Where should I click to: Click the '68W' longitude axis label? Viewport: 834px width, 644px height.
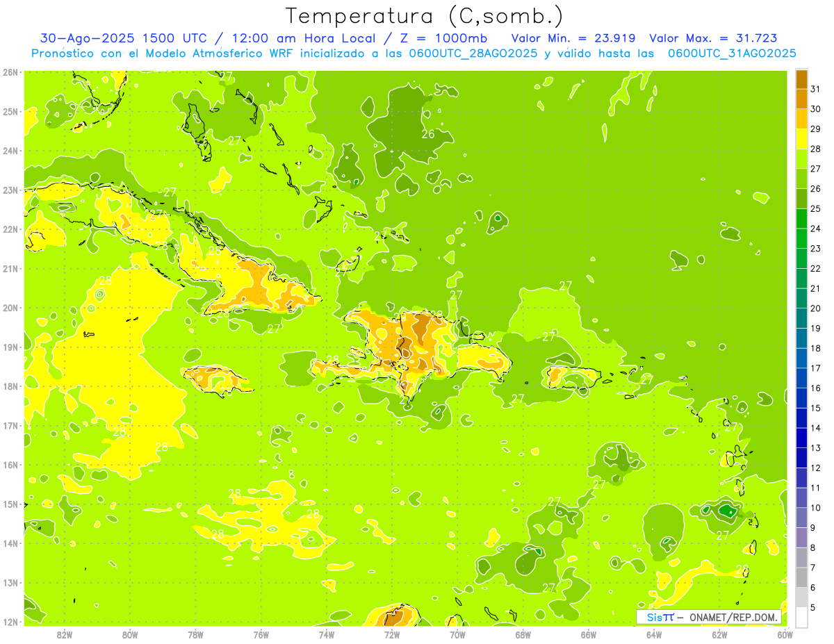coord(523,635)
